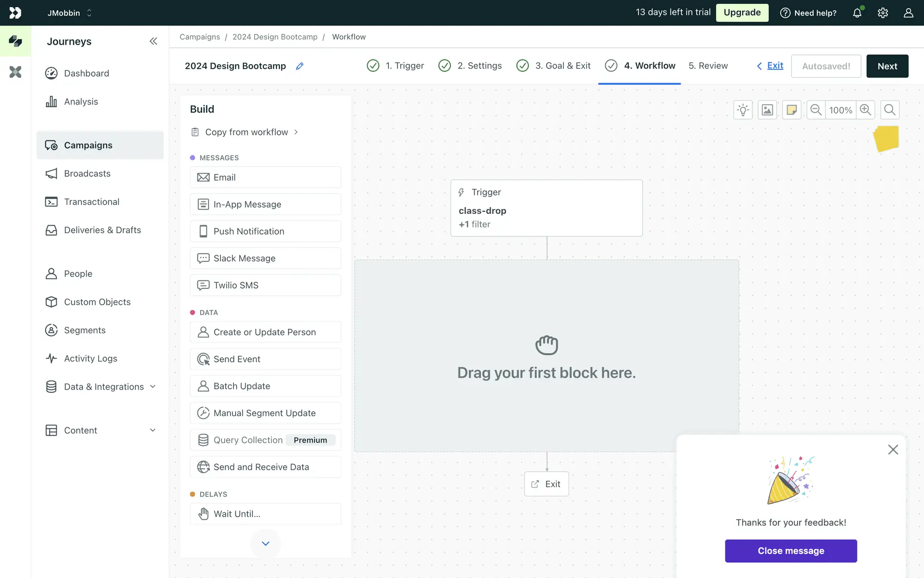Click the Next button
The width and height of the screenshot is (924, 578).
[x=887, y=66]
